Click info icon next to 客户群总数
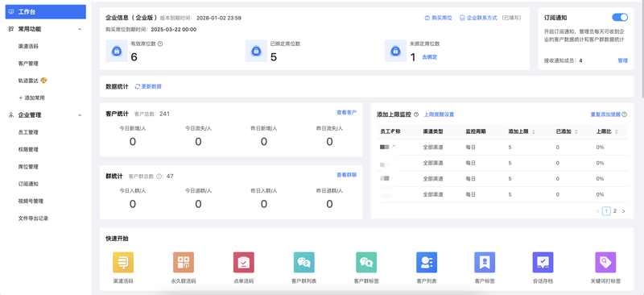 [159, 177]
